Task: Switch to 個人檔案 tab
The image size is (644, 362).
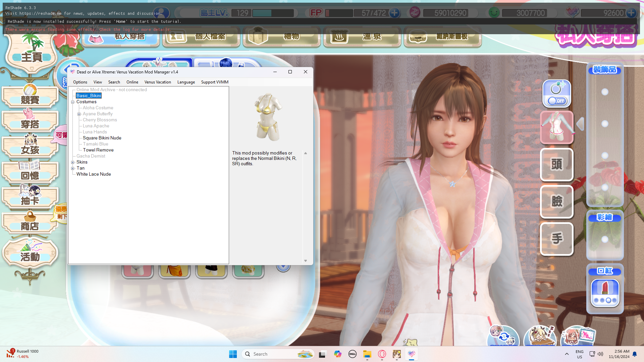Action: [201, 37]
